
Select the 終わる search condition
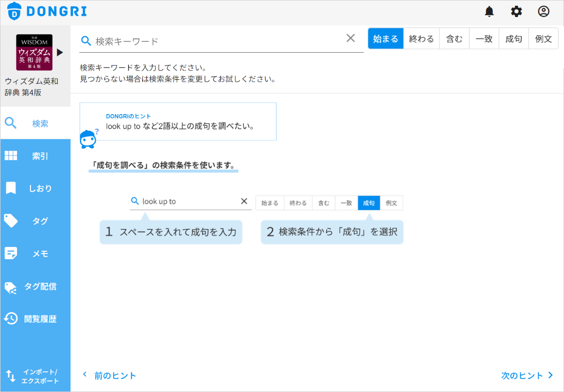(x=421, y=39)
